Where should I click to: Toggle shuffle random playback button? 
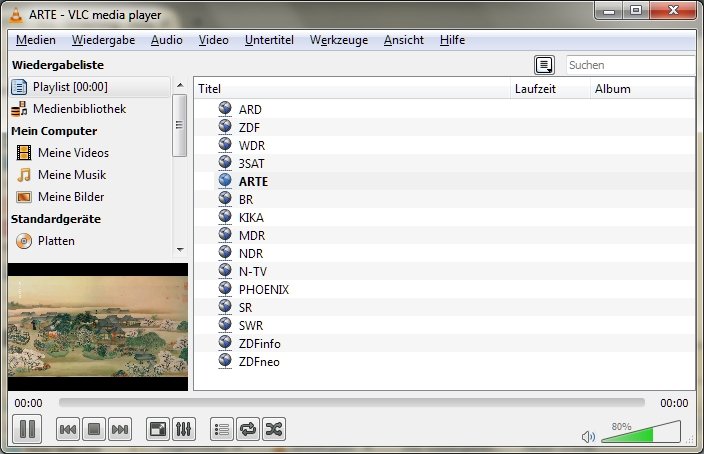pyautogui.click(x=274, y=430)
